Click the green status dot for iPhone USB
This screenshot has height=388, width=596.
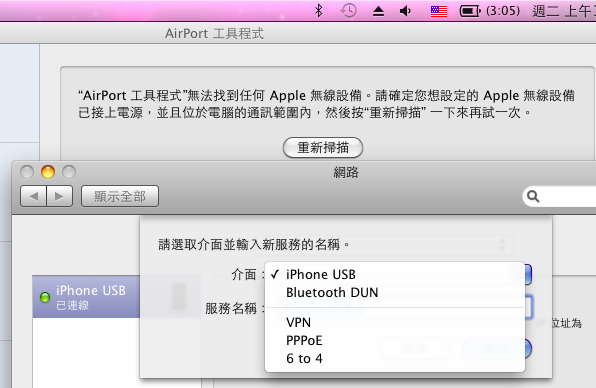point(45,297)
